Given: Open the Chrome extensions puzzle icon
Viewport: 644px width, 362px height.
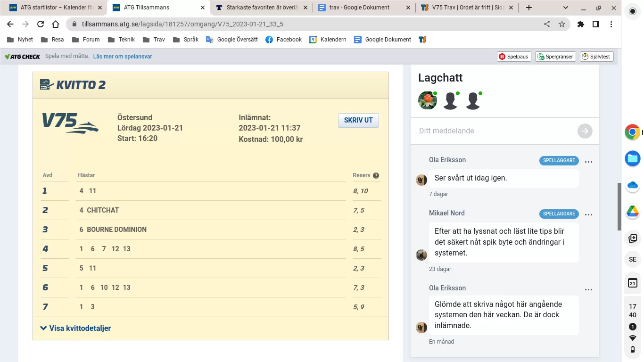Looking at the screenshot, I should 581,24.
